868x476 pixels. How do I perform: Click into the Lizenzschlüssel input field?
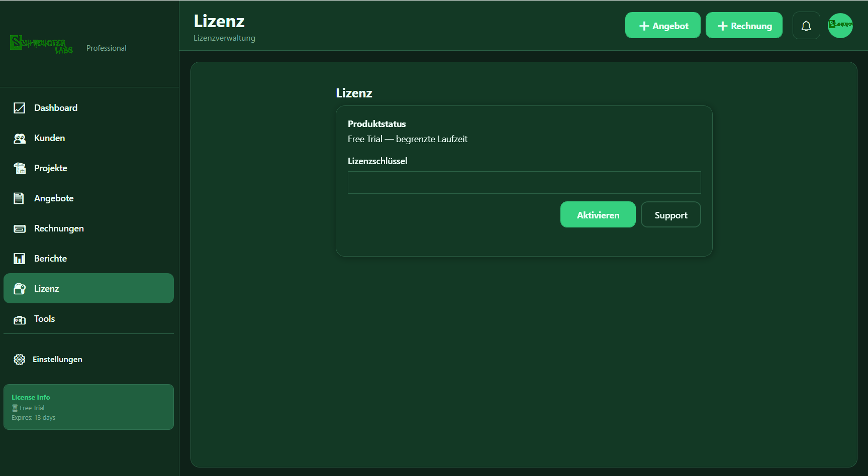tap(524, 182)
